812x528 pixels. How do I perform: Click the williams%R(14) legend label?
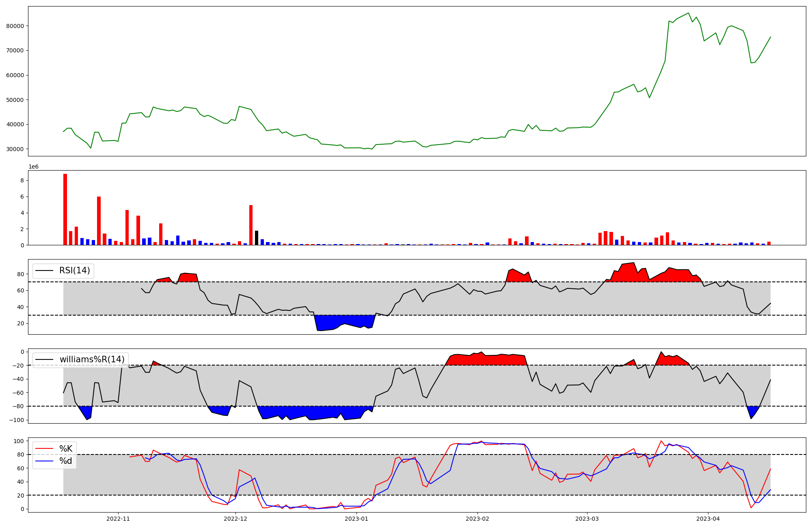(x=92, y=359)
